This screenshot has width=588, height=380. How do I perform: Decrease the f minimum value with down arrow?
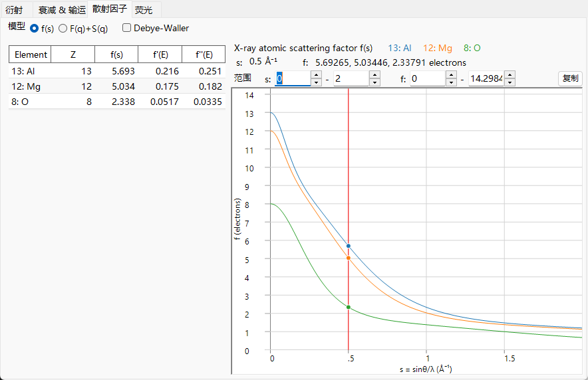(452, 82)
